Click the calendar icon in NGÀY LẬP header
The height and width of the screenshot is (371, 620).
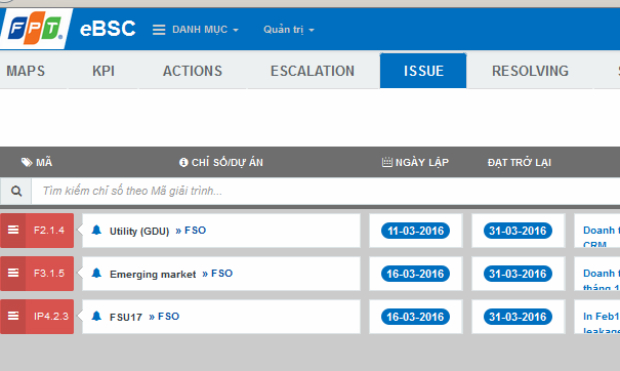click(x=387, y=162)
